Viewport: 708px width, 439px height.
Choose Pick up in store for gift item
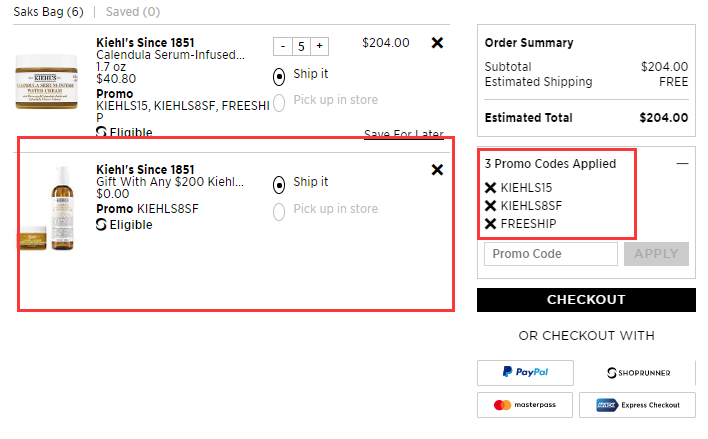[279, 212]
